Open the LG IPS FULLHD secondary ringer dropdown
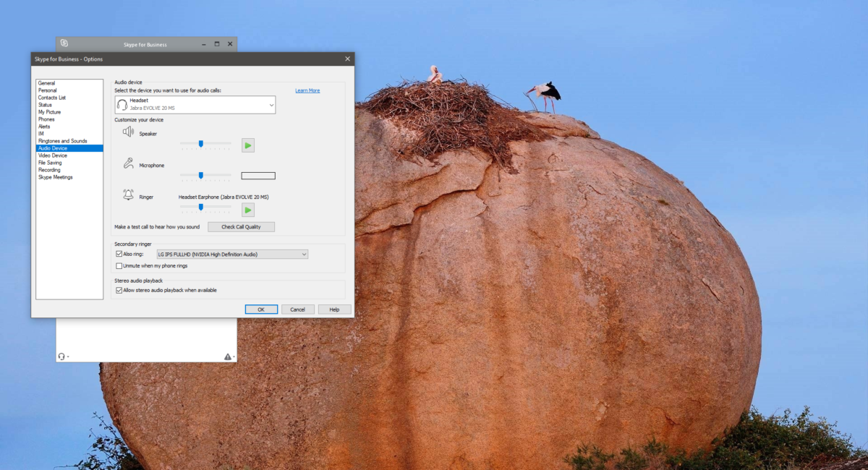 click(303, 254)
